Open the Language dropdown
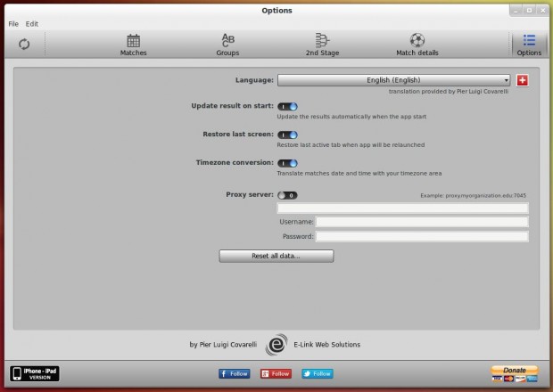Image resolution: width=553 pixels, height=392 pixels. (393, 80)
